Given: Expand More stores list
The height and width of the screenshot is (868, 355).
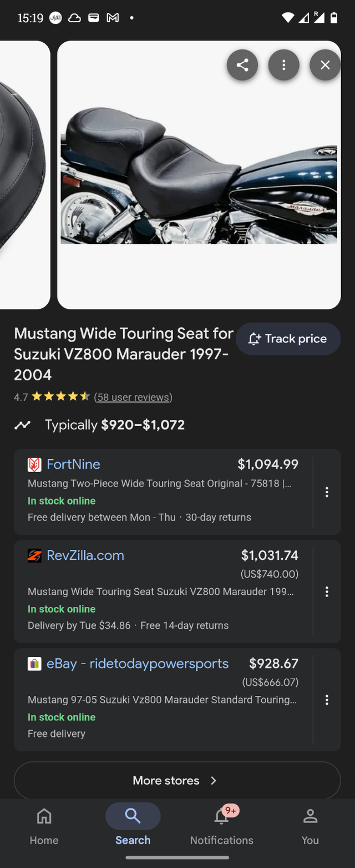Looking at the screenshot, I should coord(177,780).
